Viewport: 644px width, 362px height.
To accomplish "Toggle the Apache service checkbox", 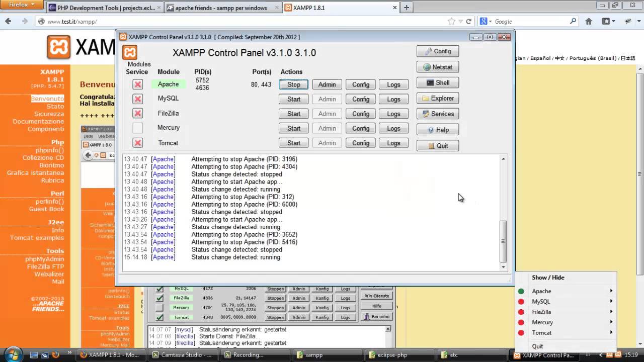I will pos(137,84).
